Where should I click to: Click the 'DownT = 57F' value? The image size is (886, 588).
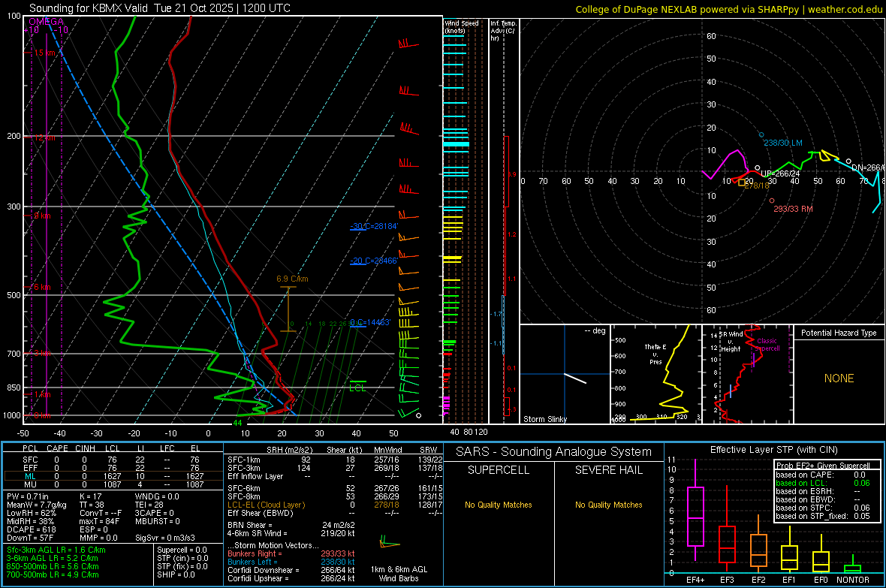tap(29, 538)
